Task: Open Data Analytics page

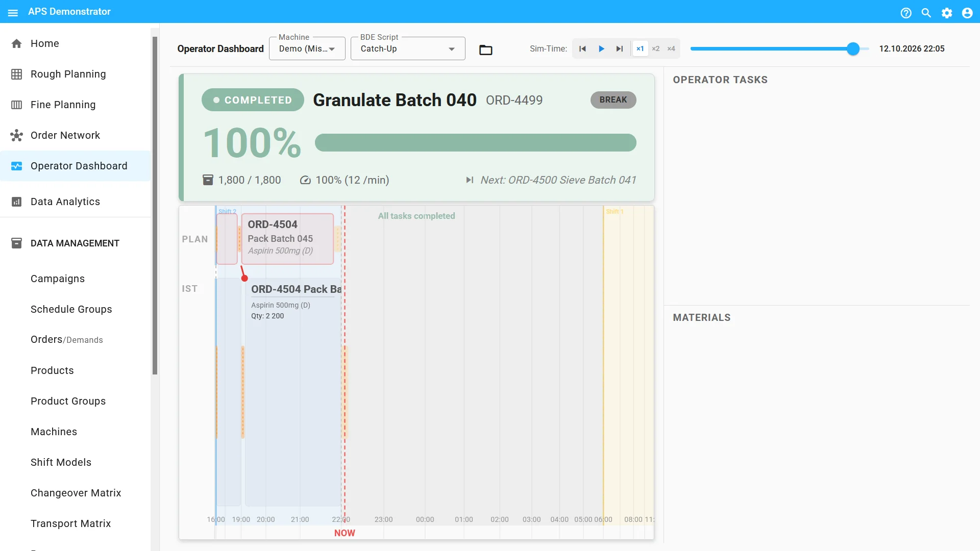Action: point(76,202)
